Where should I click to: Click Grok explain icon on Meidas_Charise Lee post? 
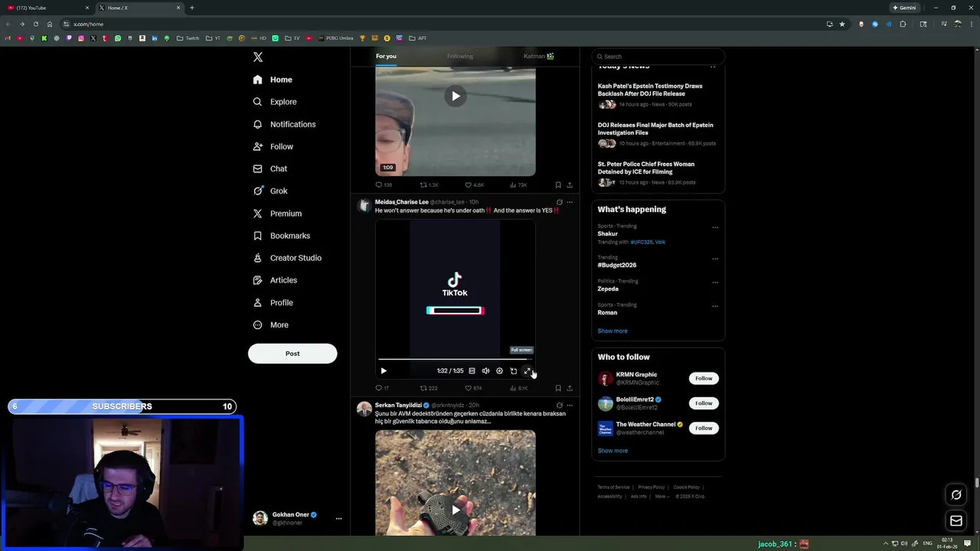click(x=559, y=202)
